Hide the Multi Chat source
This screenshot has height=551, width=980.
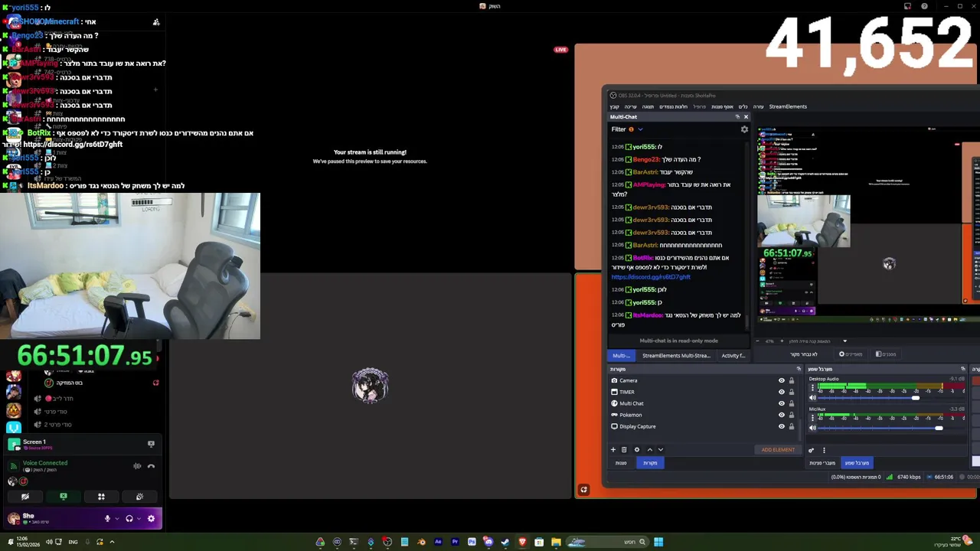pyautogui.click(x=782, y=403)
